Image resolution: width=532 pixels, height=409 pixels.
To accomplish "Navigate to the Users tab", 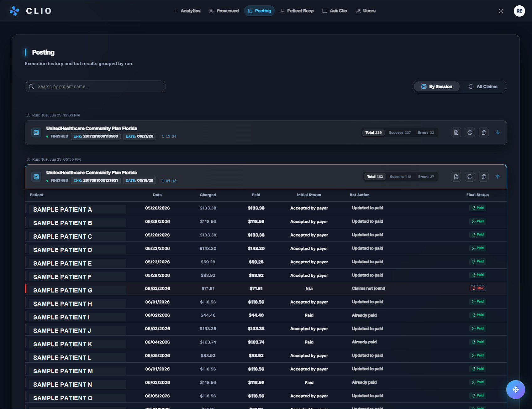I will tap(366, 11).
